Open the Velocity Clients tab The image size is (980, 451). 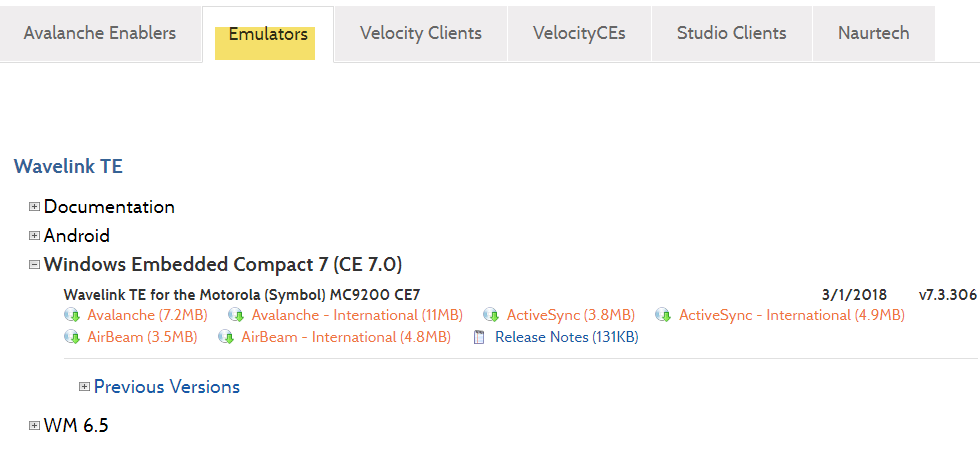[420, 33]
